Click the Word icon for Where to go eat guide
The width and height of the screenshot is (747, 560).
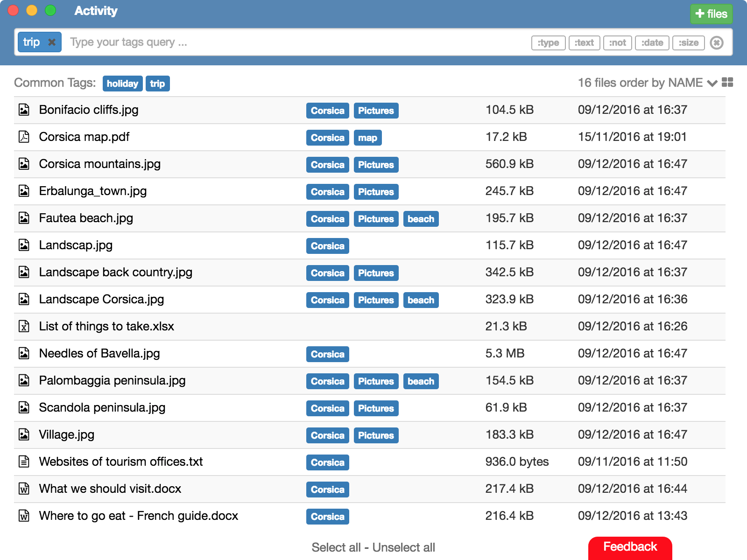[x=23, y=516]
